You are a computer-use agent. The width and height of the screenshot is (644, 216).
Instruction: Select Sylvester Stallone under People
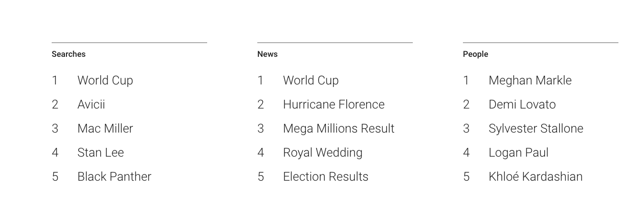tap(536, 128)
